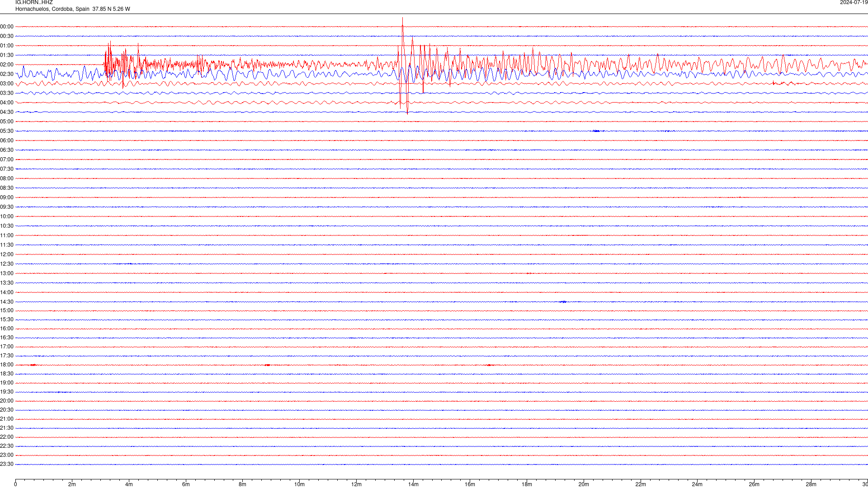The image size is (868, 488).
Task: Click the 12m tick label on time axis
Action: click(x=356, y=484)
